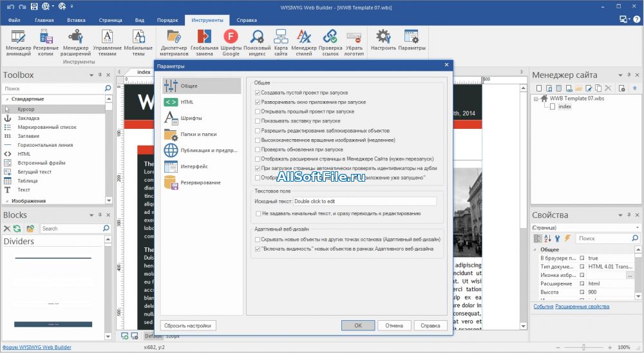
Task: Click Save icon in quick access toolbar
Action: click(34, 6)
